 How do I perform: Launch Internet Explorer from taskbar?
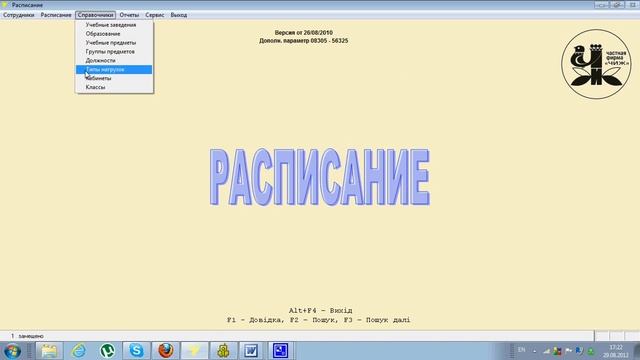[x=78, y=351]
